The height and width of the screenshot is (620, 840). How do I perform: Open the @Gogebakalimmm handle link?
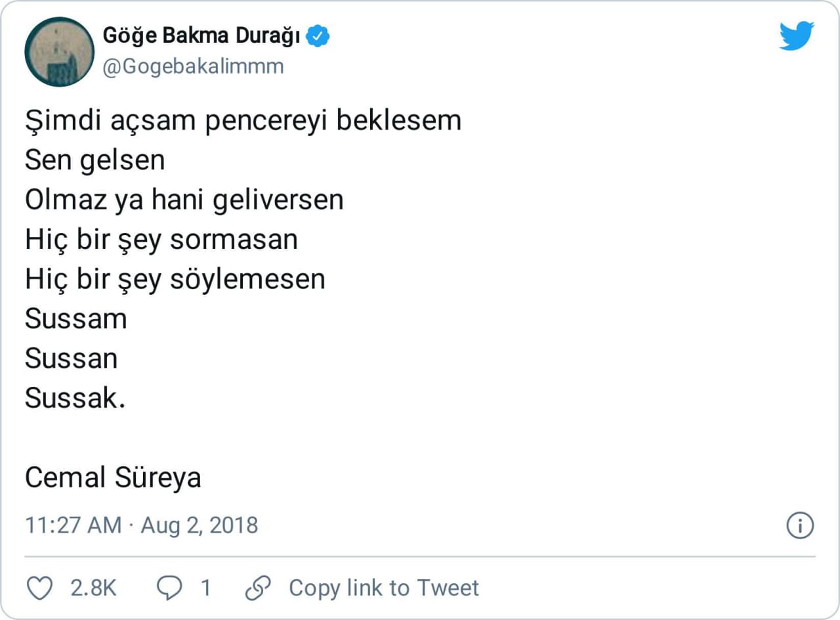[x=194, y=66]
